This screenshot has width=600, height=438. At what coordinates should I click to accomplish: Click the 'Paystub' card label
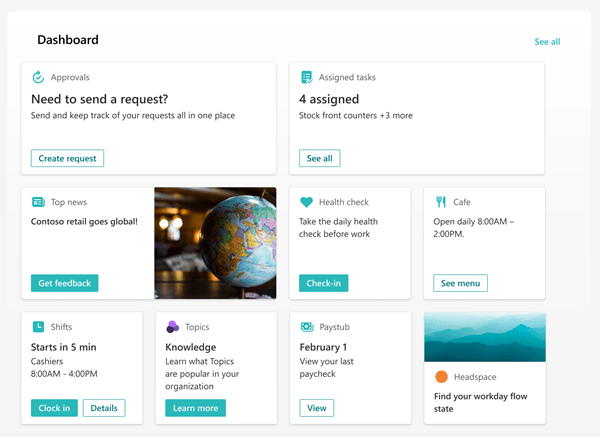334,327
